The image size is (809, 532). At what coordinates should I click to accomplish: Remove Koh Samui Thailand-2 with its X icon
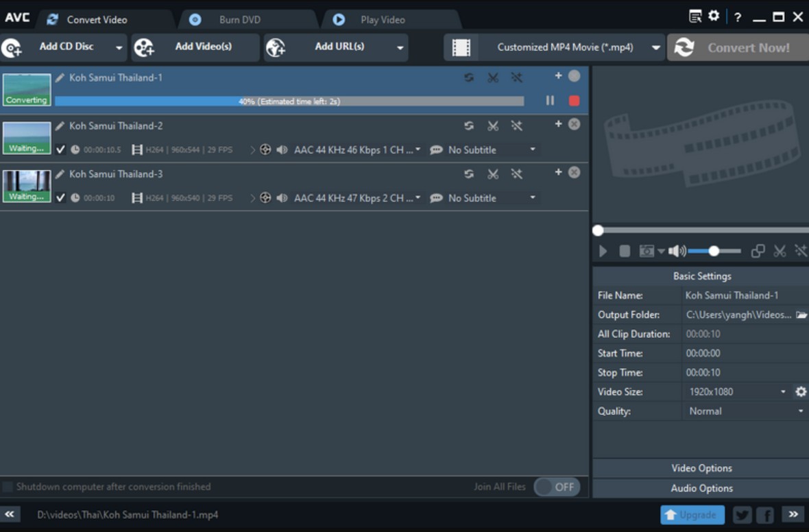coord(574,124)
